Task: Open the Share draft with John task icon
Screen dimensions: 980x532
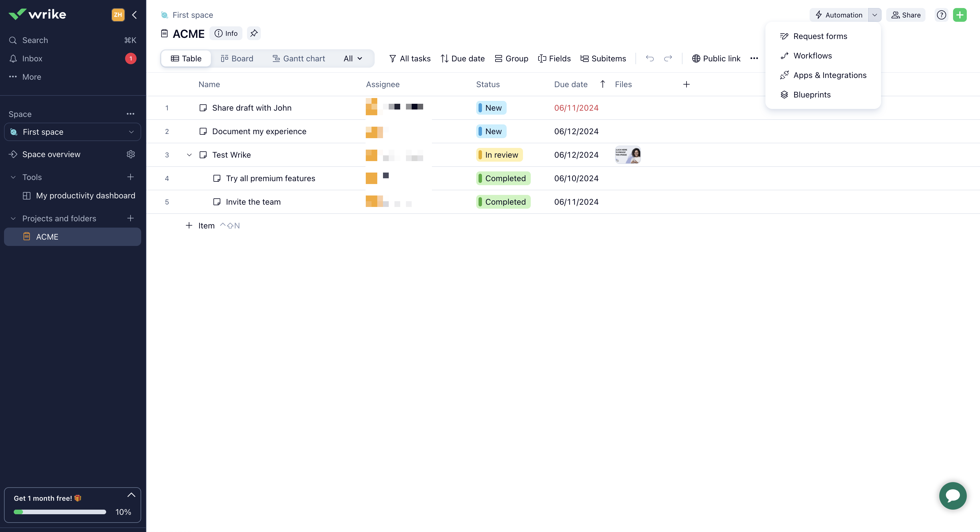Action: [x=203, y=108]
